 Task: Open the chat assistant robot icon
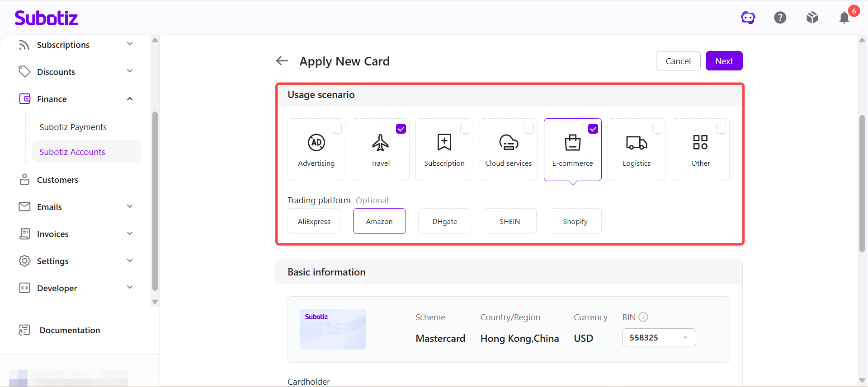(748, 18)
